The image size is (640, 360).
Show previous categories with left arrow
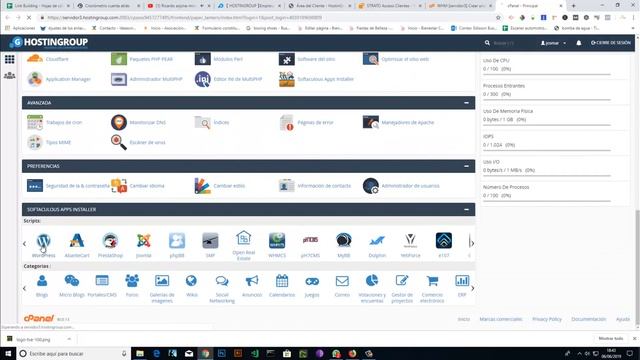(x=24, y=288)
